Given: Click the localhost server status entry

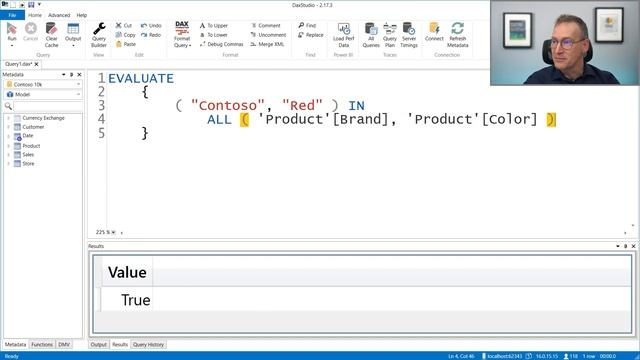Looking at the screenshot, I should click(x=502, y=356).
